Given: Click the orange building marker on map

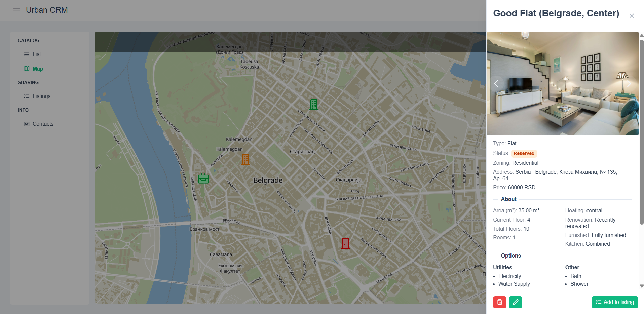Looking at the screenshot, I should pos(245,159).
